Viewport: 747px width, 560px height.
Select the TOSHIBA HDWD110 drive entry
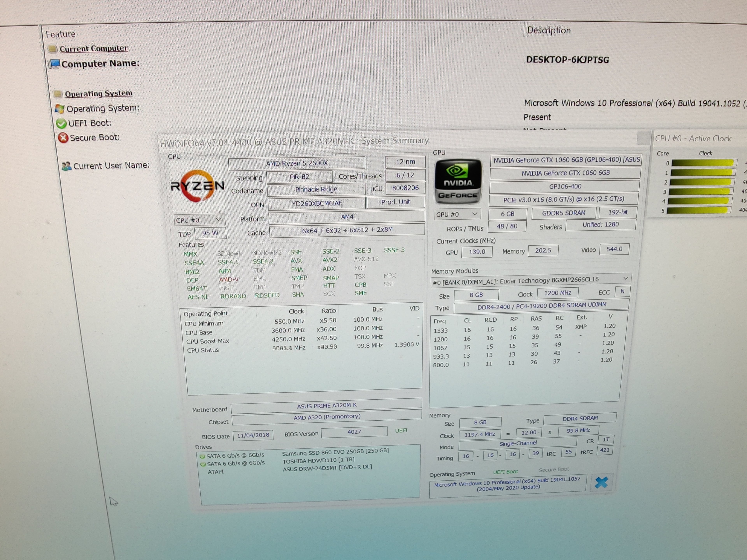[318, 460]
